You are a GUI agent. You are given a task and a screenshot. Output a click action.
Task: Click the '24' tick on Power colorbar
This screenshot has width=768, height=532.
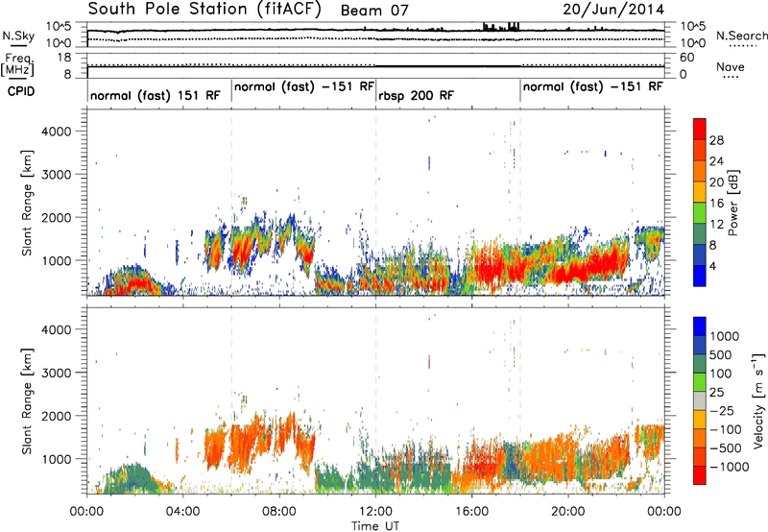pos(716,161)
